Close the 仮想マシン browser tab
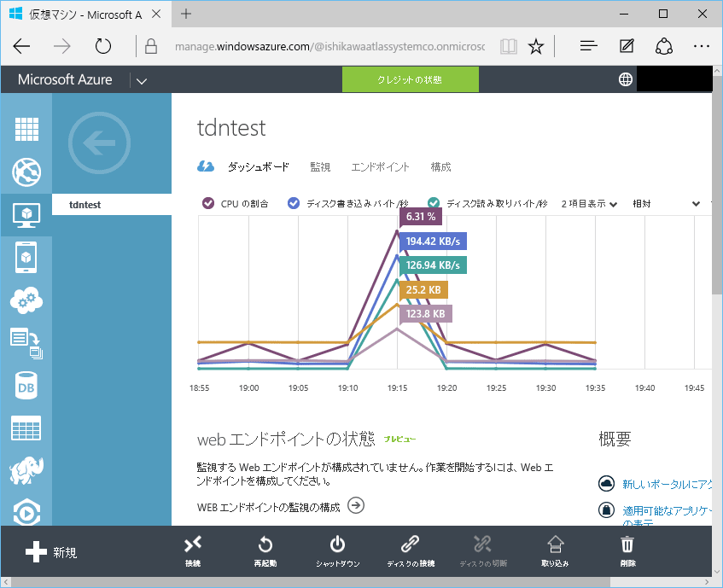 156,14
